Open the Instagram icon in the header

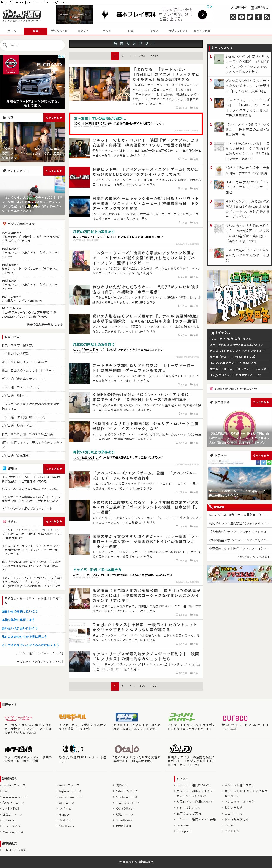(233, 17)
